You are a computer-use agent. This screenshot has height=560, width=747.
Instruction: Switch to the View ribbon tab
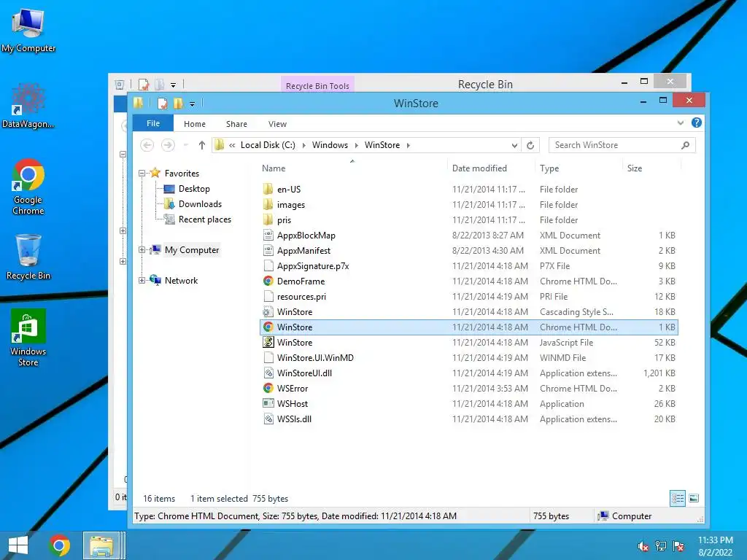(x=277, y=124)
